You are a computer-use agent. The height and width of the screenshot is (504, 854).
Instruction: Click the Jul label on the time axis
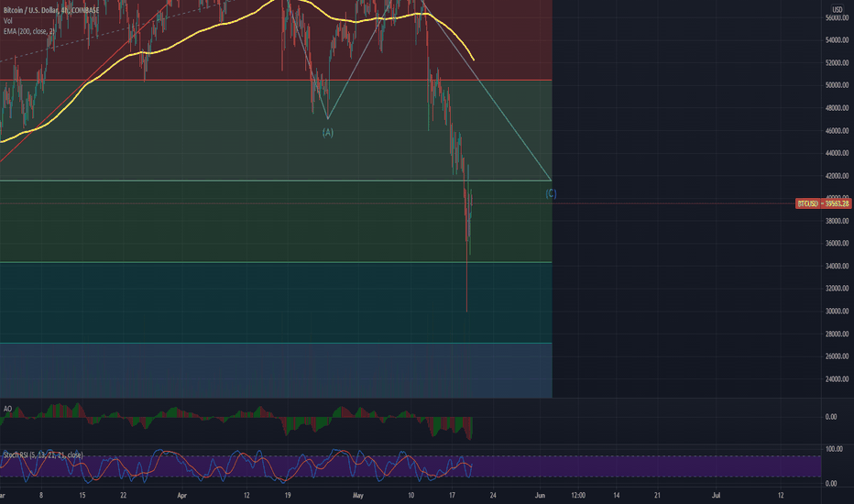tap(717, 495)
